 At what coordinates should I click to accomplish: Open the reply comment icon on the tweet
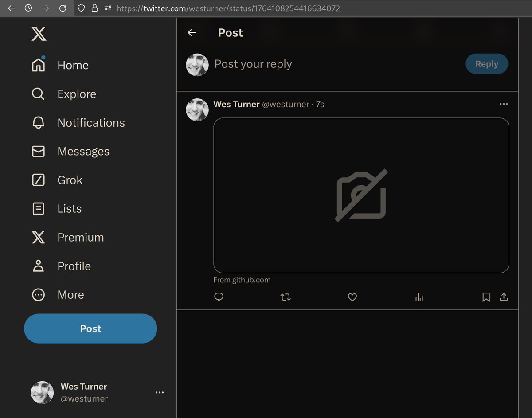219,297
